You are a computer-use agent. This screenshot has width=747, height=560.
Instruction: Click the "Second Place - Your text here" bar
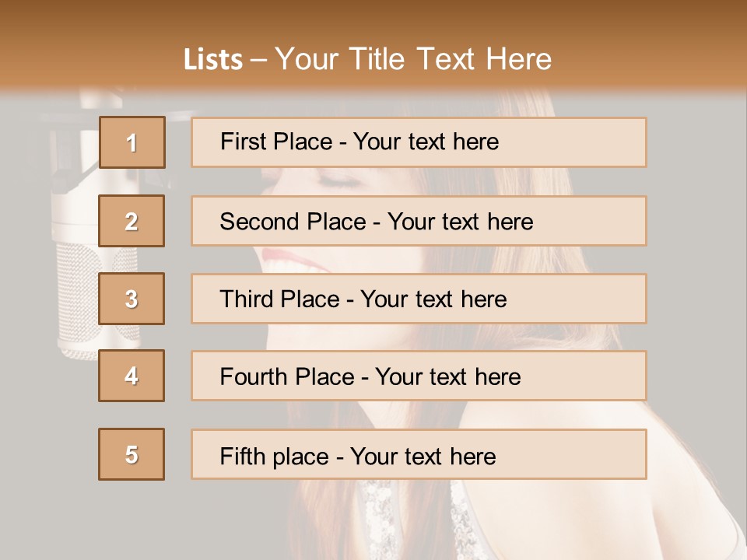(419, 221)
